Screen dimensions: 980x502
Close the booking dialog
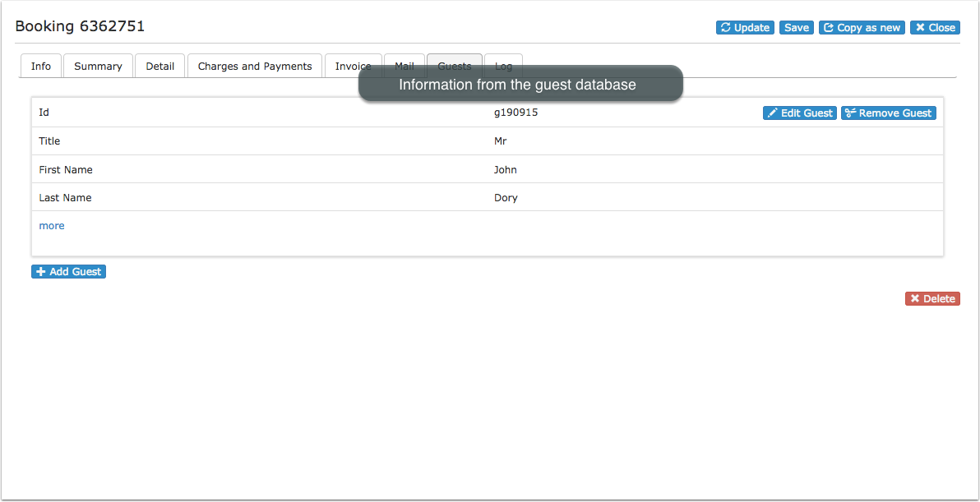(935, 27)
